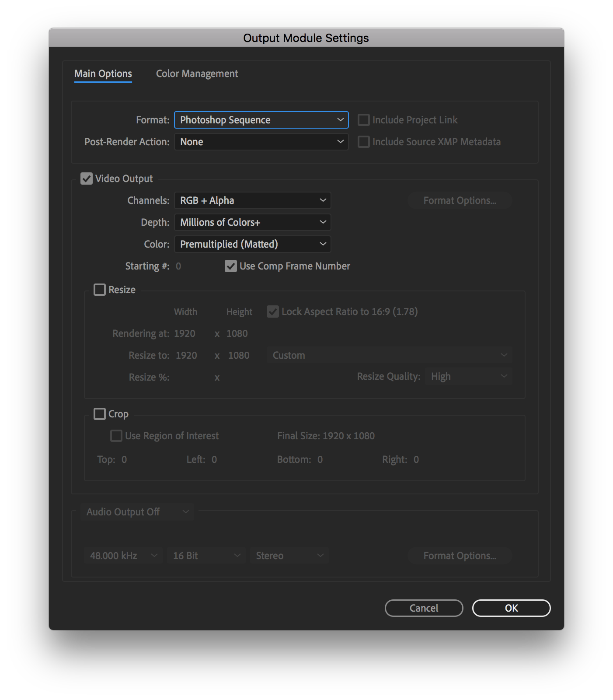Click the Resize to height value 1080
The height and width of the screenshot is (700, 613).
pyautogui.click(x=239, y=355)
